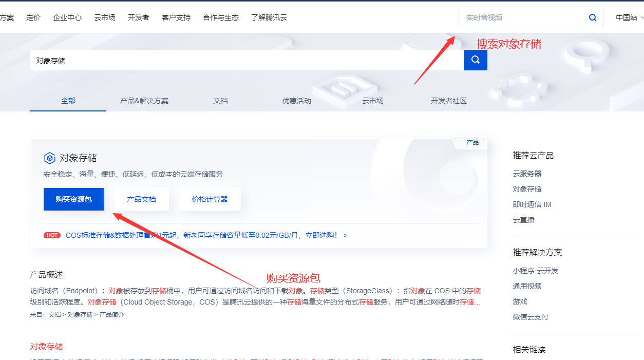Screen dimensions: 644x360
Task: Open the 合作与生态 menu
Action: (221, 17)
